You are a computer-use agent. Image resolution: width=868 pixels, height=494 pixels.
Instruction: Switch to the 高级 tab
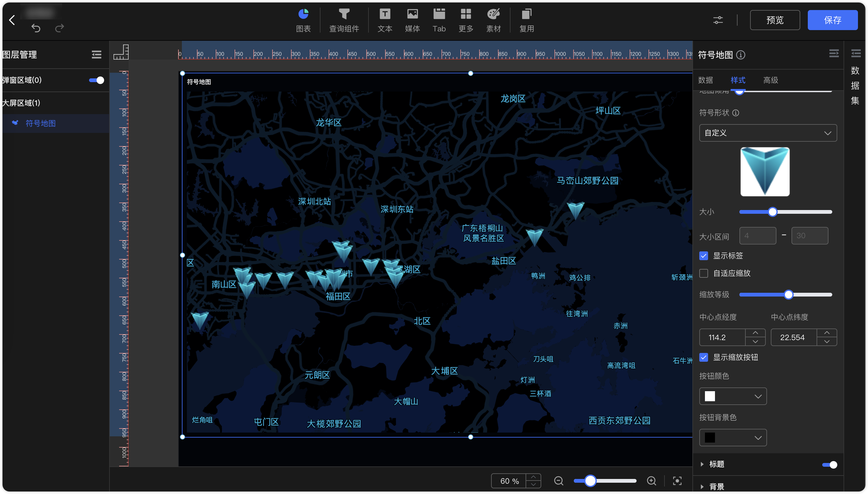770,80
